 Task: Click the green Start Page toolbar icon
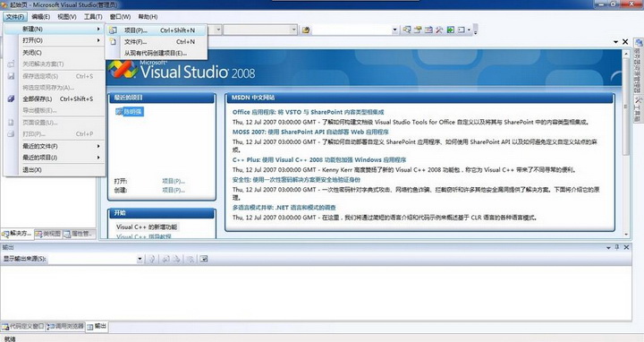[451, 30]
